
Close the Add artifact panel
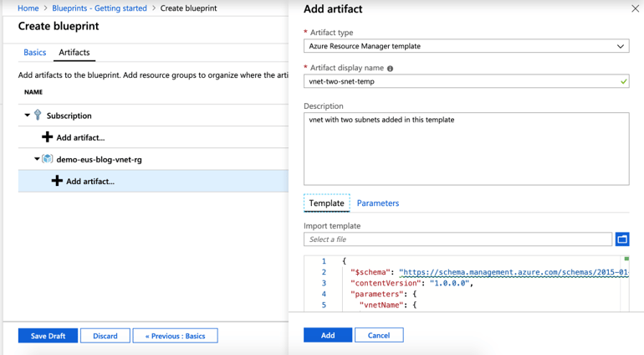point(635,8)
